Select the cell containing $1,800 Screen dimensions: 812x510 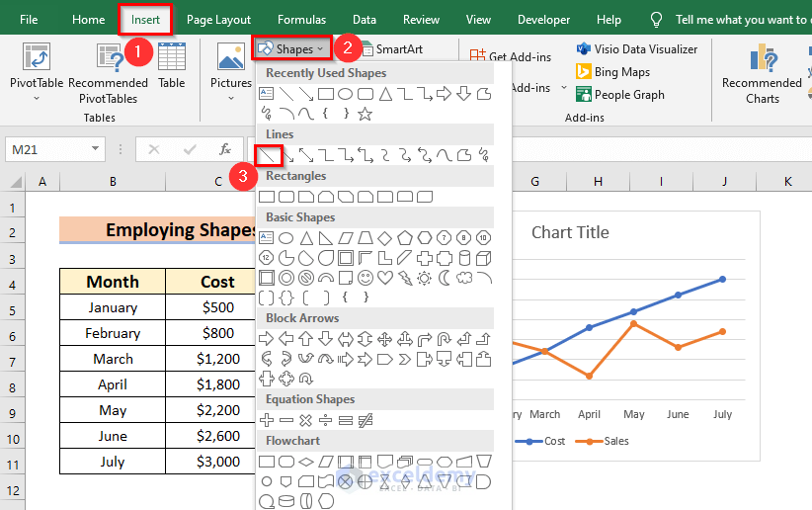(218, 384)
